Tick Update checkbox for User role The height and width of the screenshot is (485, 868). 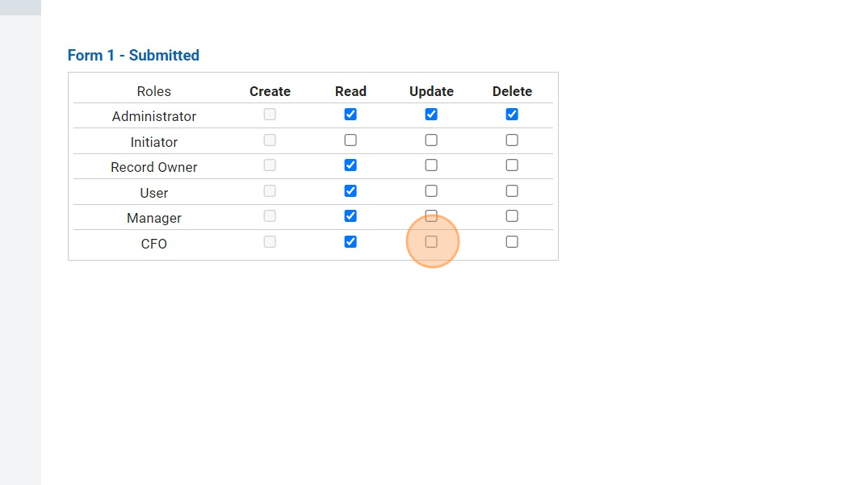point(431,191)
